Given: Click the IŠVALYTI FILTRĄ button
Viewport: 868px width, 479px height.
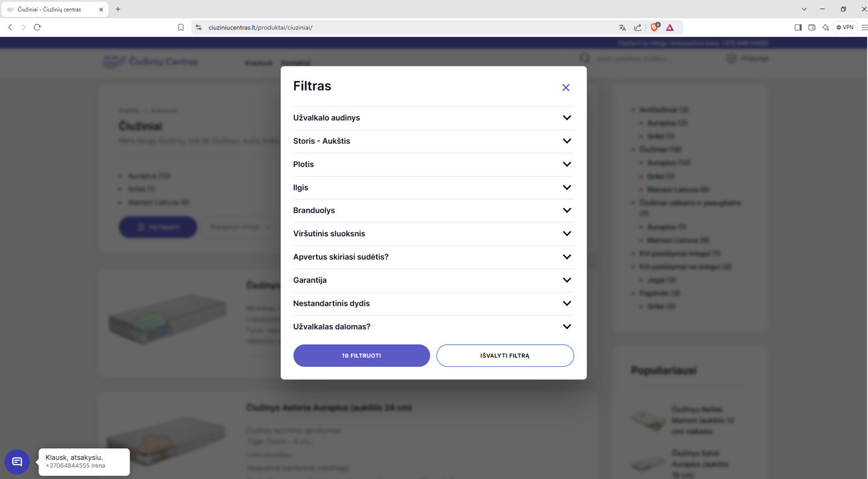Looking at the screenshot, I should (x=505, y=356).
